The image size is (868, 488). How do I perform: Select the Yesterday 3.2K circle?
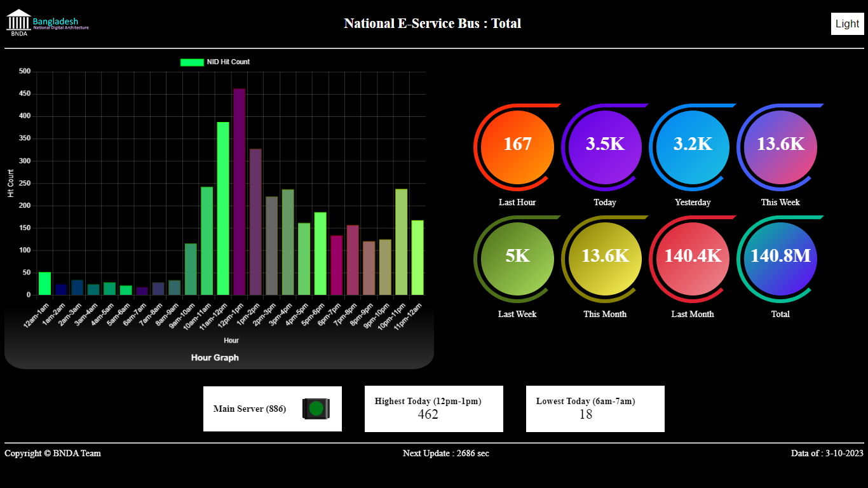[693, 147]
